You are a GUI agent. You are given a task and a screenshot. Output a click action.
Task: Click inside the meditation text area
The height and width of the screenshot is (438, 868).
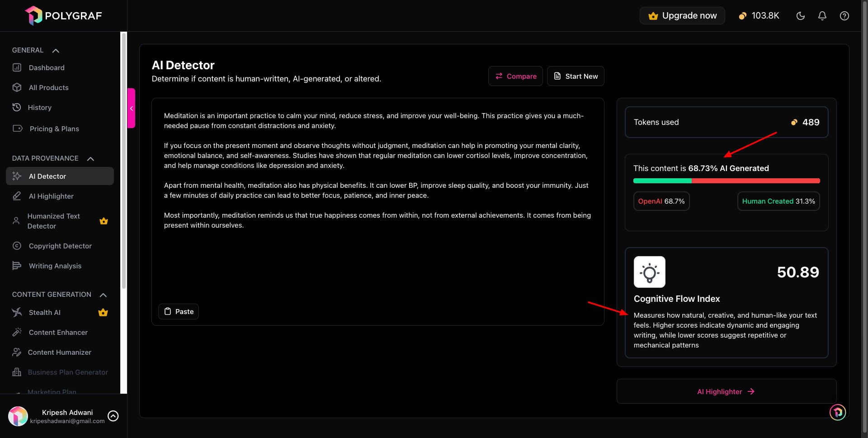click(x=377, y=262)
